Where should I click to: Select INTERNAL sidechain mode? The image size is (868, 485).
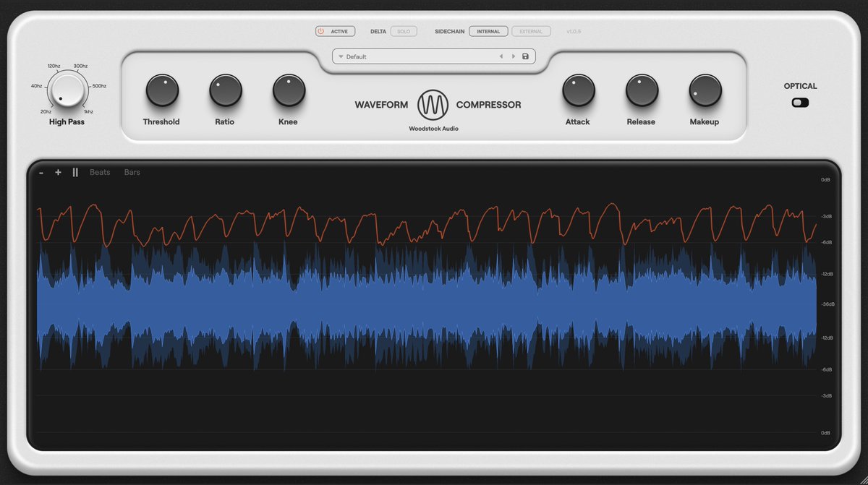[488, 31]
